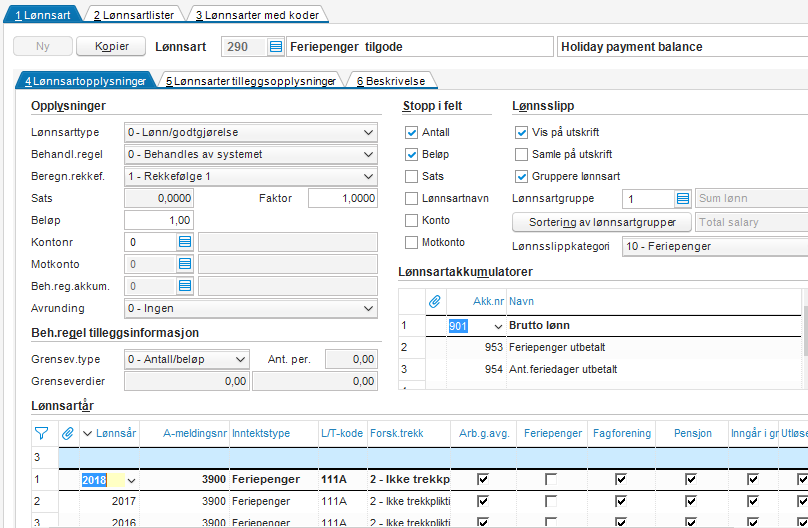The image size is (808, 528).
Task: Switch to the 1 Lønnsart tab
Action: click(43, 15)
